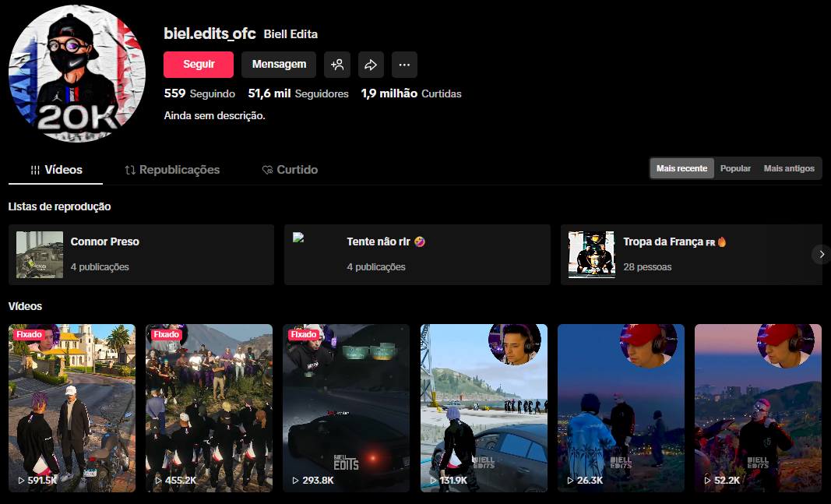Image resolution: width=831 pixels, height=504 pixels.
Task: Click the Fixado badge on the 591.5K video
Action: pyautogui.click(x=29, y=334)
